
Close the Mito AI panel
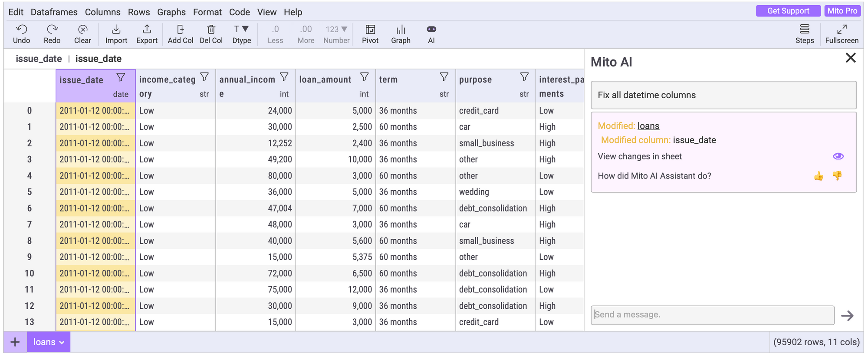[851, 58]
